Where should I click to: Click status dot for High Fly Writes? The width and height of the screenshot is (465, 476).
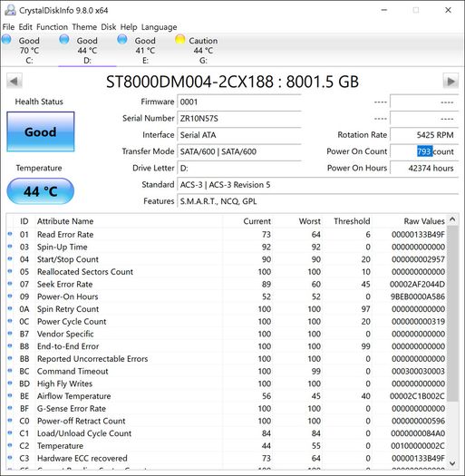click(10, 384)
